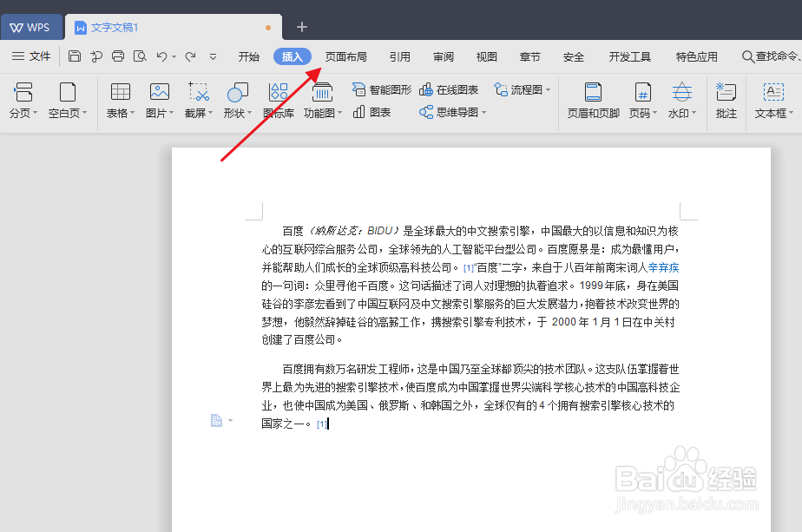Select the 文字文稿1 document tab
This screenshot has width=802, height=532.
click(x=174, y=27)
